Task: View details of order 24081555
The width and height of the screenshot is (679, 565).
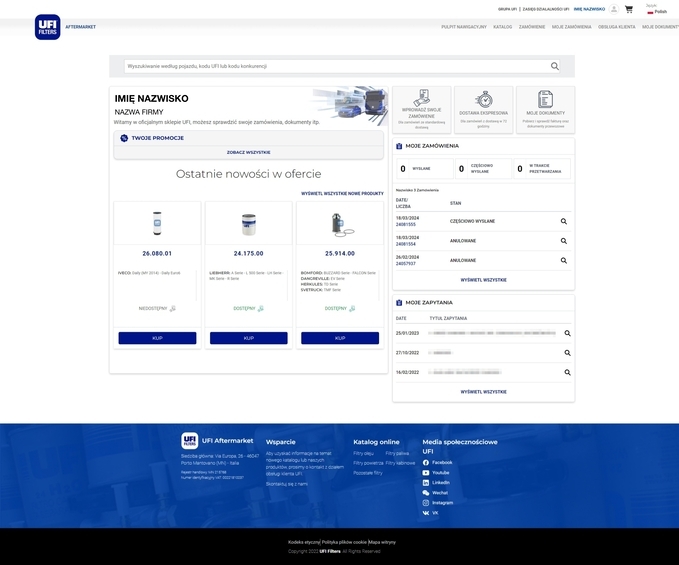Action: tap(564, 221)
